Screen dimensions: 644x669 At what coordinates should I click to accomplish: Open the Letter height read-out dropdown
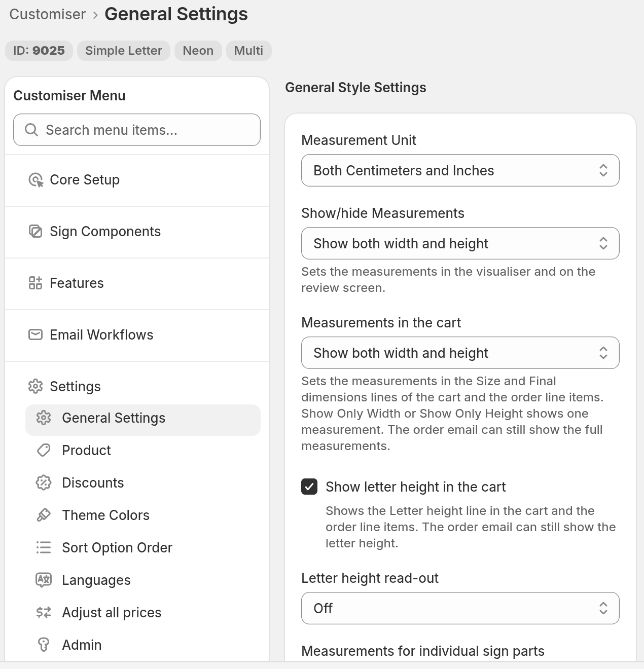pos(460,608)
